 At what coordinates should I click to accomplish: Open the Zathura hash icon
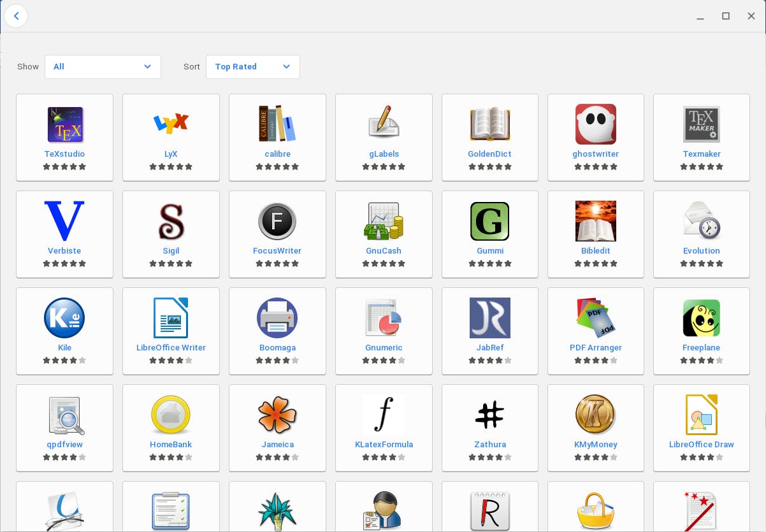[490, 415]
